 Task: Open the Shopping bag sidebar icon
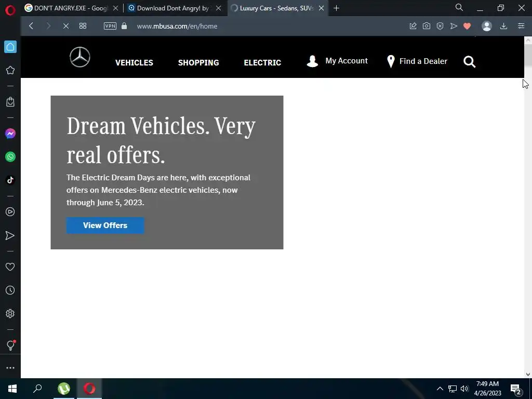[10, 102]
